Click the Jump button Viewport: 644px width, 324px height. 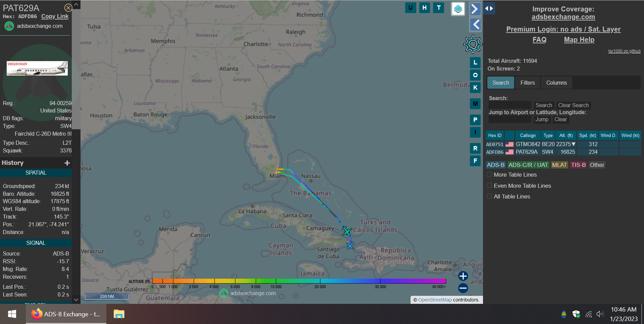(542, 120)
